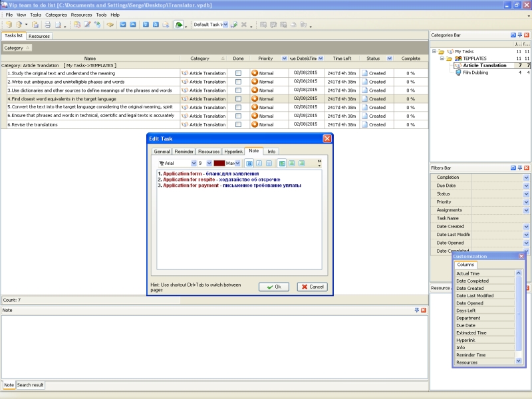This screenshot has height=399, width=532.
Task: Right-align the note text
Action: coord(301,163)
